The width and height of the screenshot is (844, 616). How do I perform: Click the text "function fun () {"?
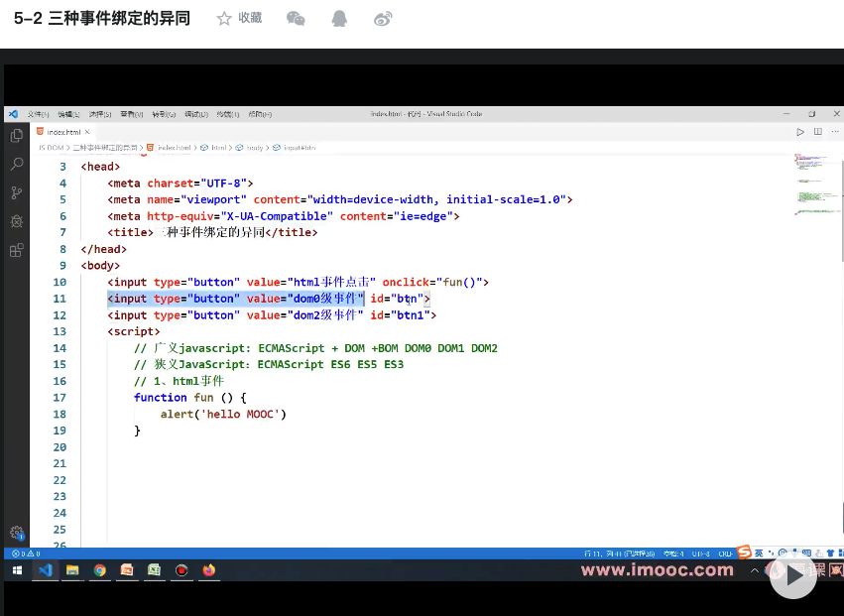[x=190, y=398]
